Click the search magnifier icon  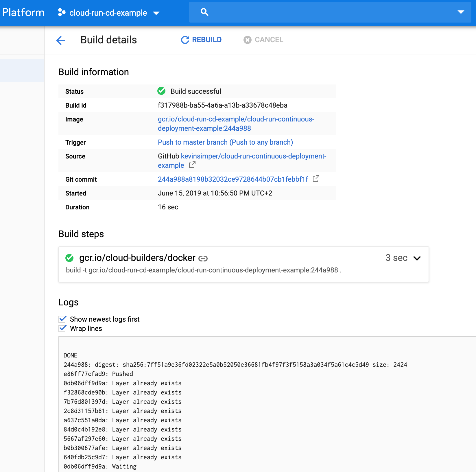click(204, 12)
